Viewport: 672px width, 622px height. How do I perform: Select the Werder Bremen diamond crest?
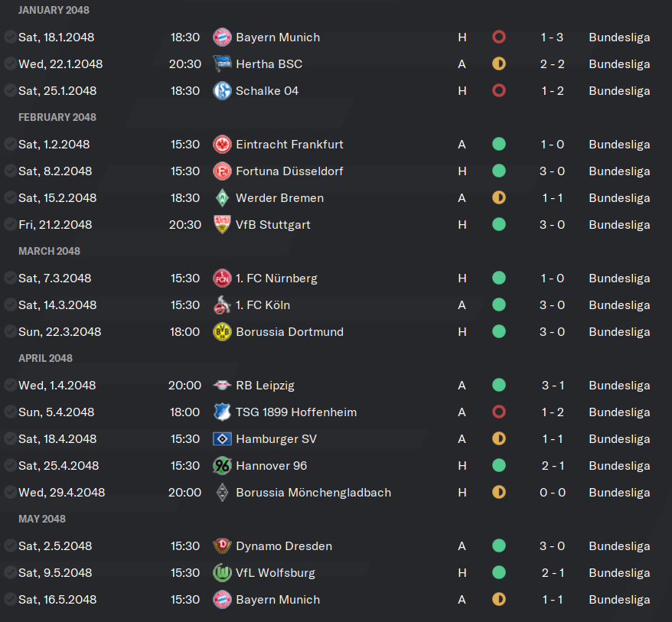(222, 198)
